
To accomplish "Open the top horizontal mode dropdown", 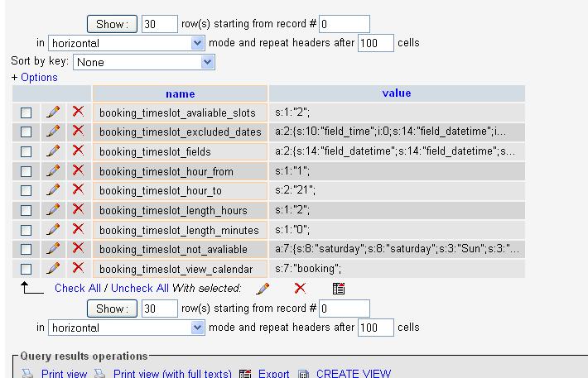I will click(x=127, y=43).
